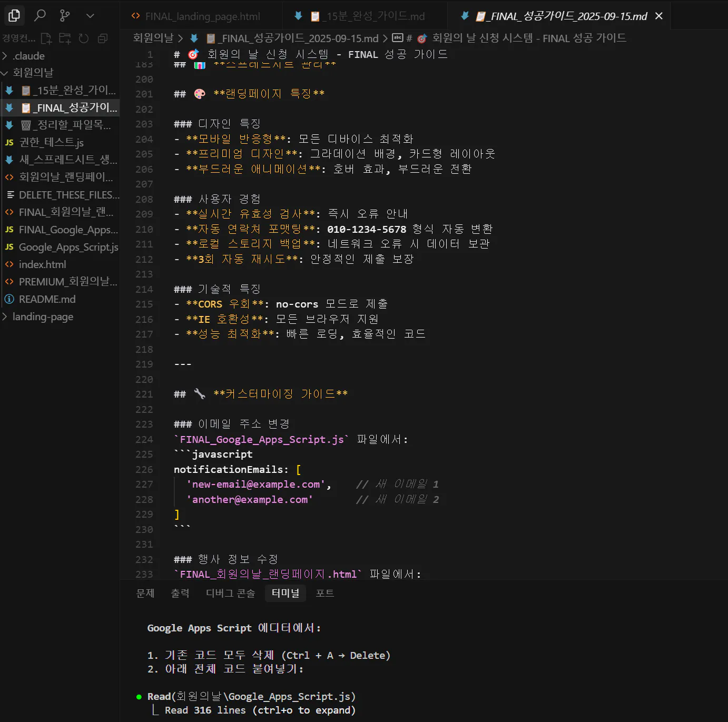Open 새_스프레드시트_생 file in Explorer

[60, 160]
